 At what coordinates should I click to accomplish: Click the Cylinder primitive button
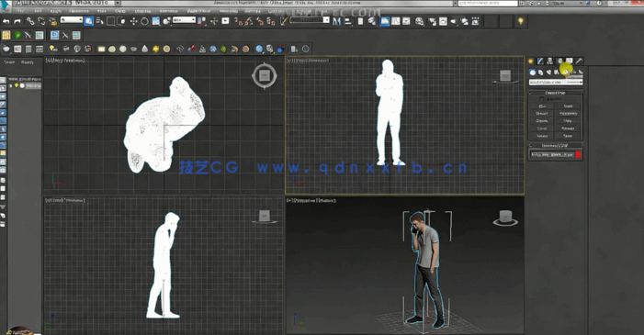(542, 121)
